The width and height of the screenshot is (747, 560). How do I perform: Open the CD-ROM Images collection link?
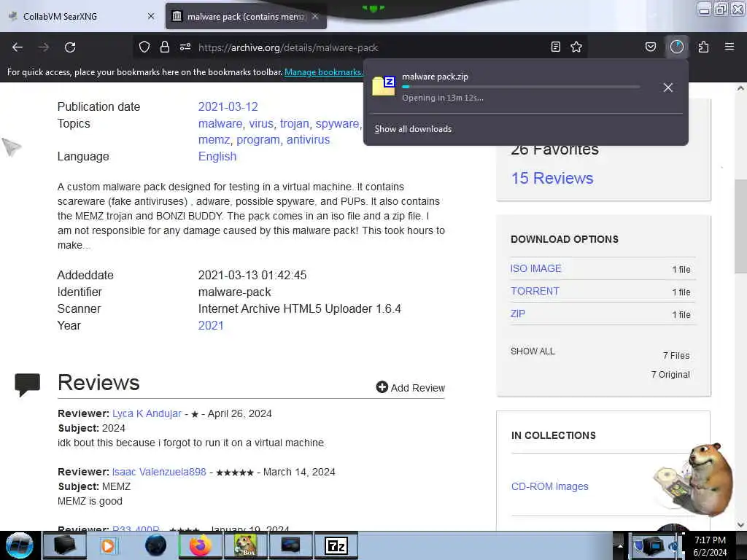click(x=550, y=486)
